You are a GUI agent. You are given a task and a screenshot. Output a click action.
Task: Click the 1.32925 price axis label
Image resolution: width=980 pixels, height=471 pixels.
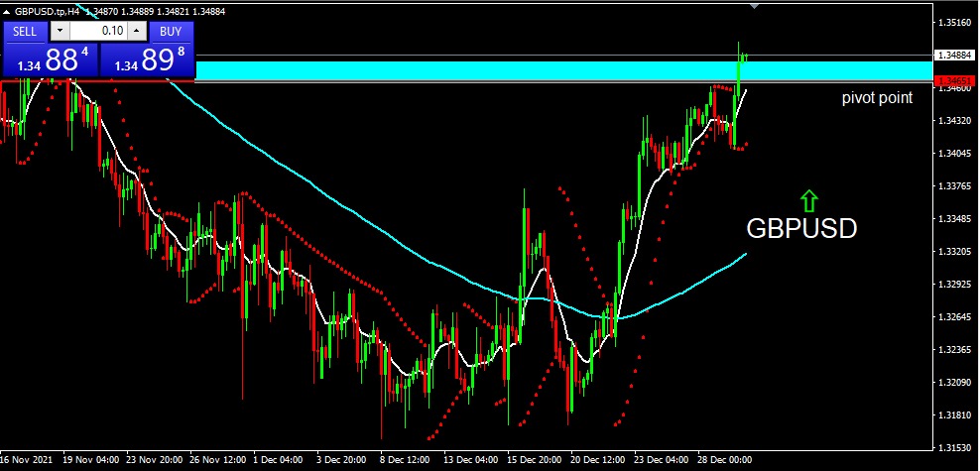pyautogui.click(x=954, y=285)
